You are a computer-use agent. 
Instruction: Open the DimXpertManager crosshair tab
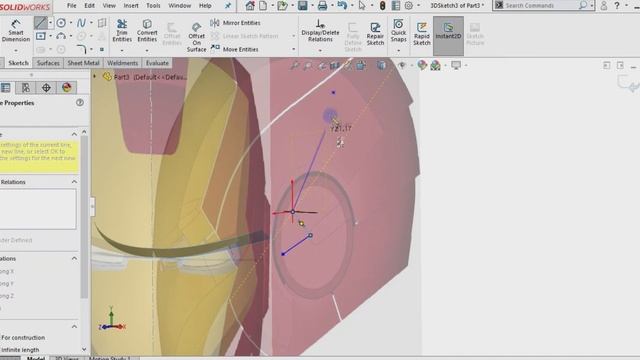click(x=46, y=87)
